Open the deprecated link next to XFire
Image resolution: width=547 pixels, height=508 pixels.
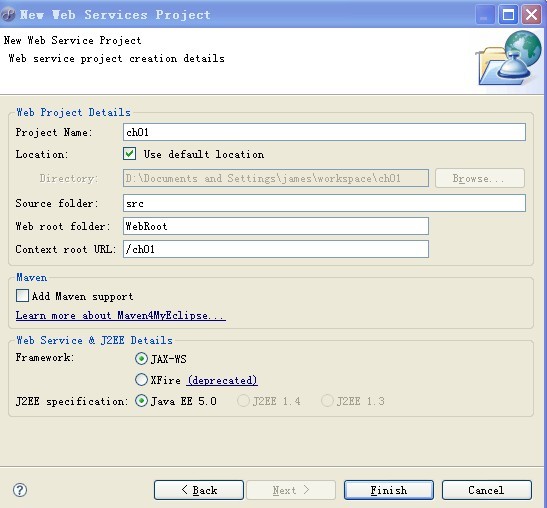pyautogui.click(x=222, y=380)
